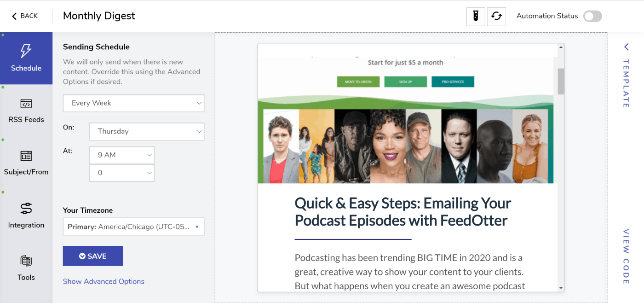Screen dimensions: 644x303
Task: Switch to the Template side tab
Action: (x=626, y=77)
